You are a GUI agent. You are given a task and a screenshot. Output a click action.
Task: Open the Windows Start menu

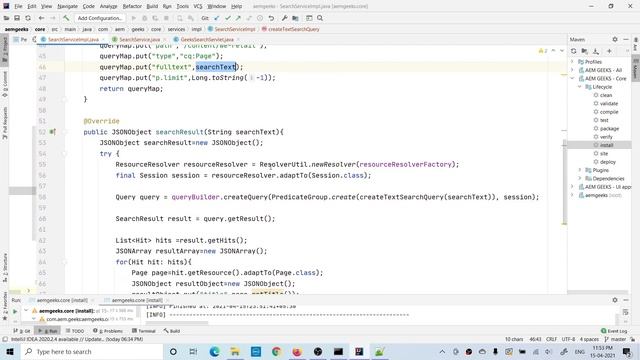10,351
